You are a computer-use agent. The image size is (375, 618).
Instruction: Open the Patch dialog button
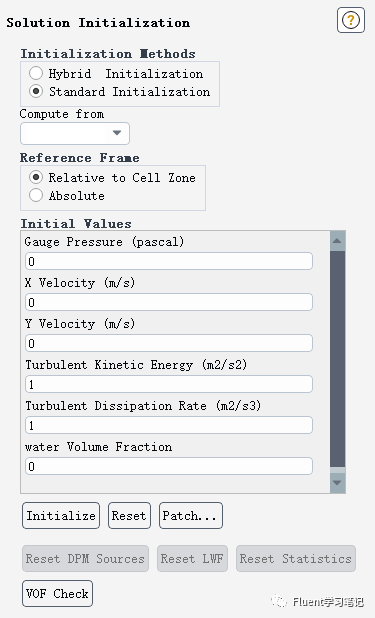(191, 516)
